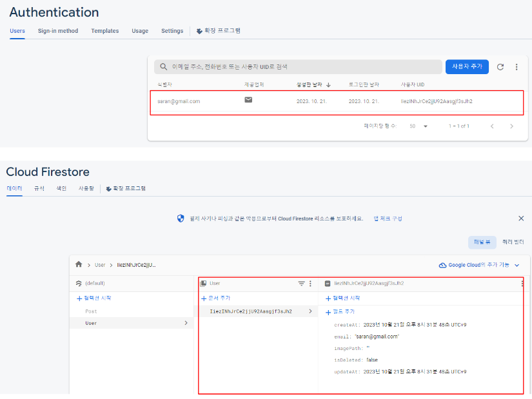
Task: Click the document ID breadcrumb
Action: click(x=137, y=265)
